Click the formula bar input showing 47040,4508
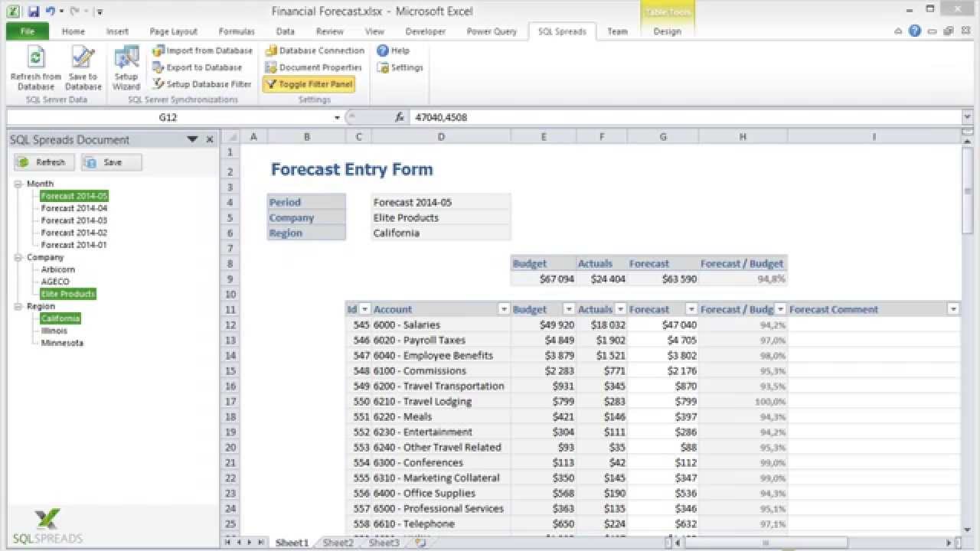Screen dimensions: 980x551 point(685,117)
